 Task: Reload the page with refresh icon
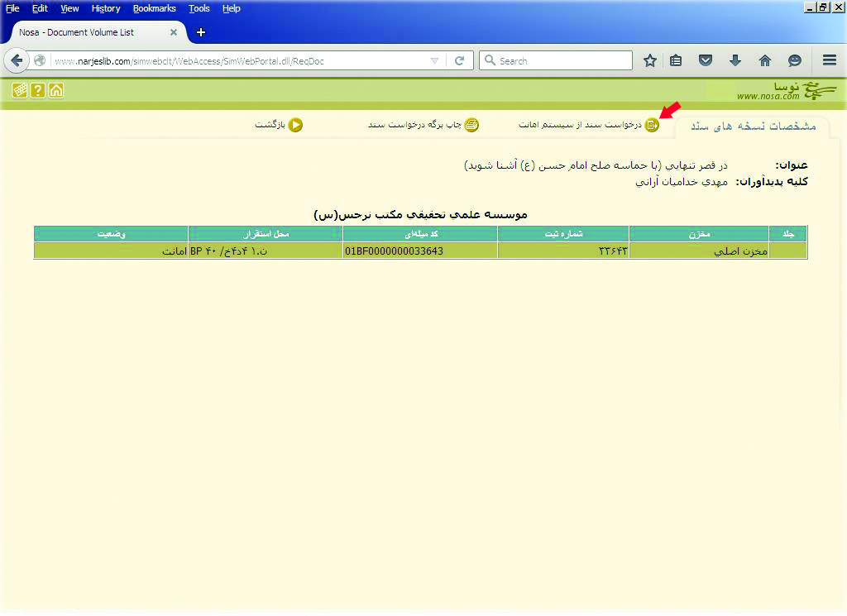pos(459,61)
